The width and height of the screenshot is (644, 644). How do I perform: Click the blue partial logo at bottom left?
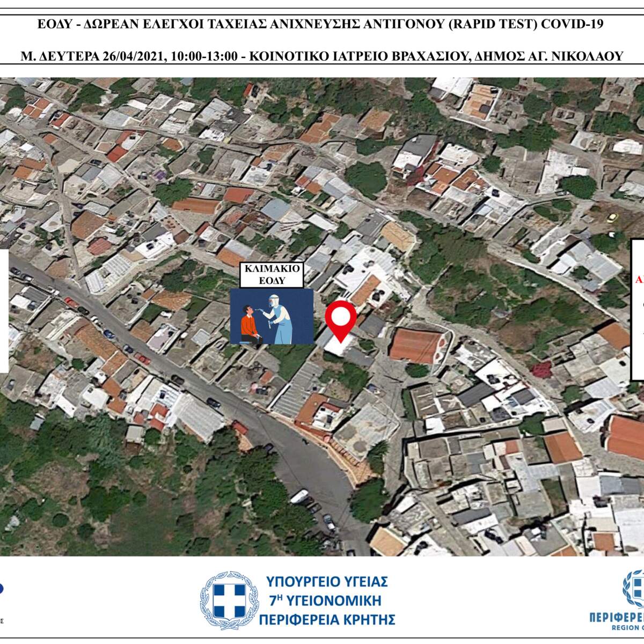pos(2,589)
